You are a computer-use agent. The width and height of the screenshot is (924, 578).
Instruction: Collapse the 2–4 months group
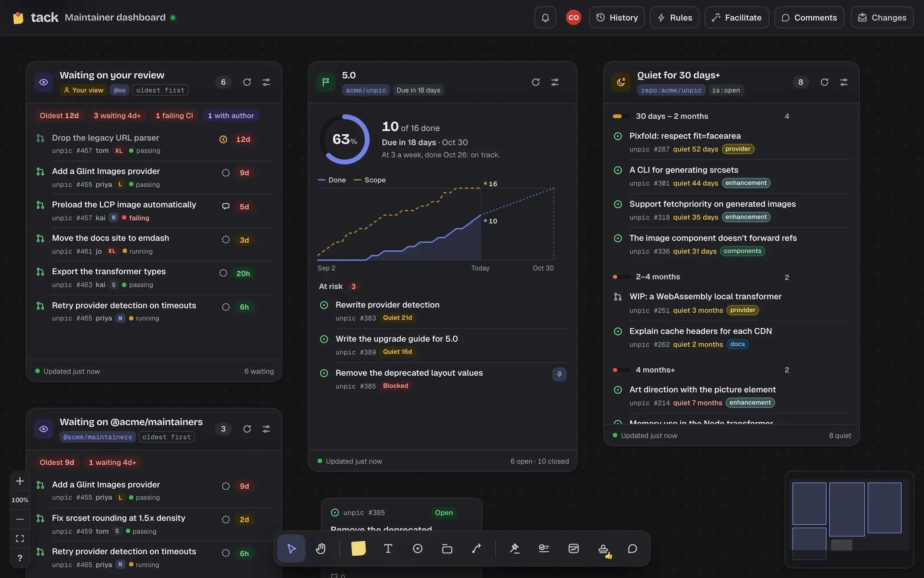tap(701, 277)
